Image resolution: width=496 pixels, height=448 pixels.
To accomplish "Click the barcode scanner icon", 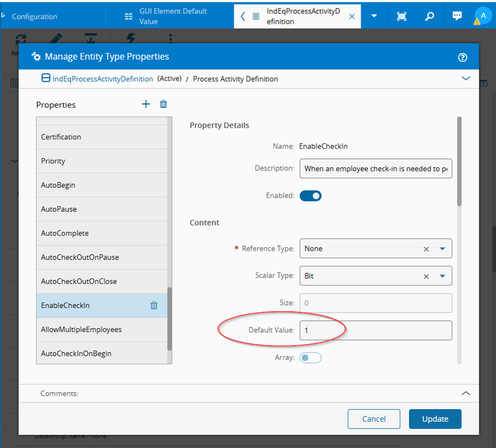I will click(x=402, y=16).
